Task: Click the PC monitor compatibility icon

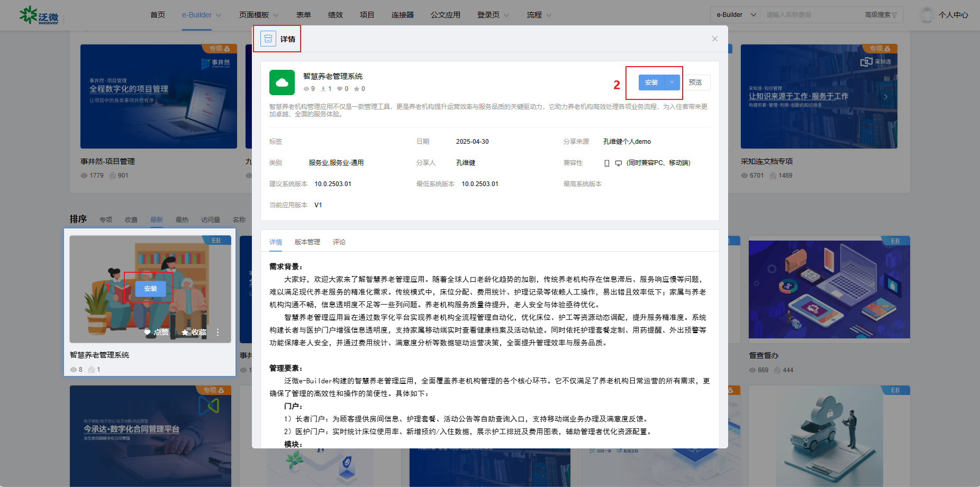Action: pyautogui.click(x=618, y=163)
